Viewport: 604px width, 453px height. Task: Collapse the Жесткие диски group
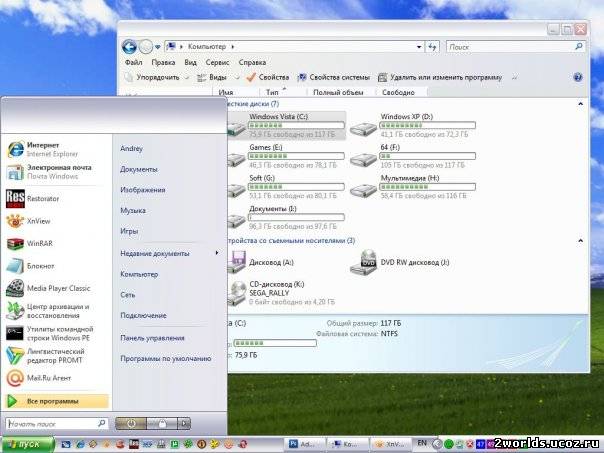581,104
